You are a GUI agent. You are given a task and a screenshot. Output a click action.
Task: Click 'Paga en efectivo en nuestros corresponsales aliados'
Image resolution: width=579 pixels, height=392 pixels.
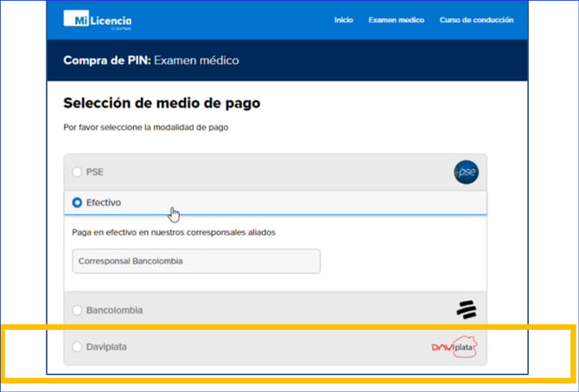click(174, 232)
